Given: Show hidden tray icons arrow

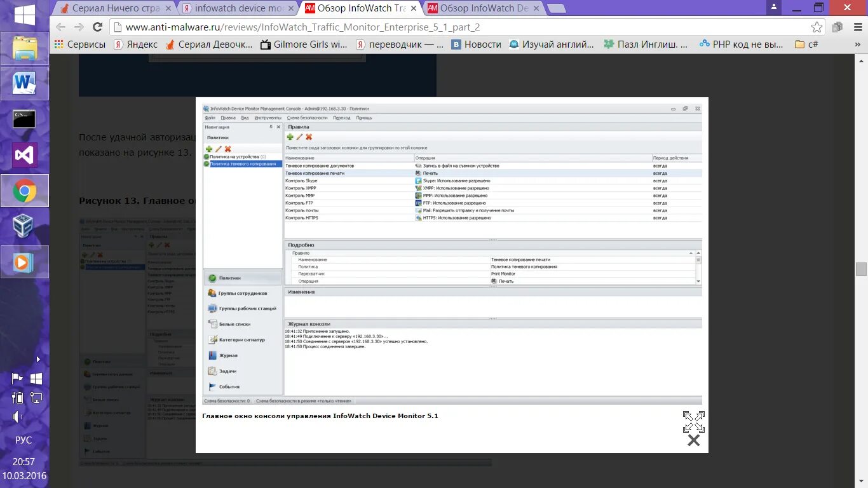Looking at the screenshot, I should click(38, 359).
